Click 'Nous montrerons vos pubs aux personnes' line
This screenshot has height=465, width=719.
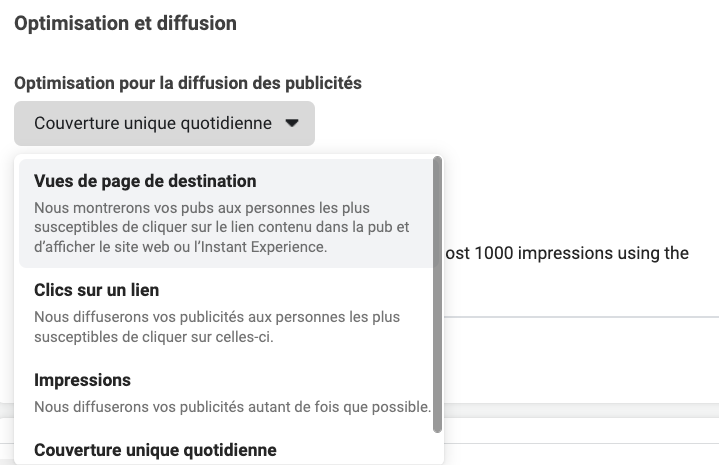point(201,208)
